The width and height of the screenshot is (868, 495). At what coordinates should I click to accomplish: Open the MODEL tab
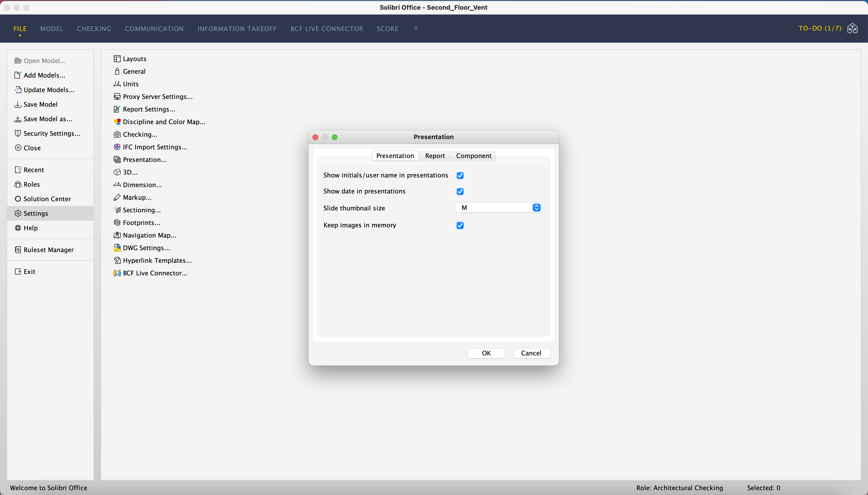click(52, 29)
